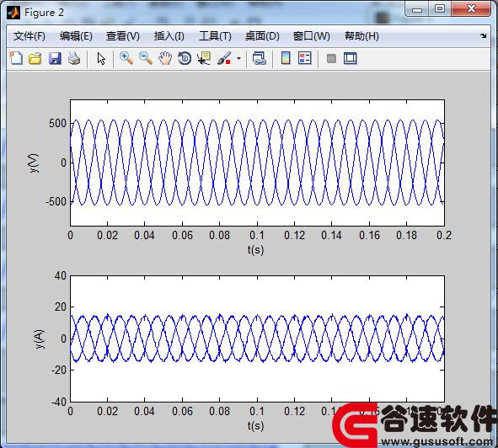Open a file using the folder icon

(35, 58)
